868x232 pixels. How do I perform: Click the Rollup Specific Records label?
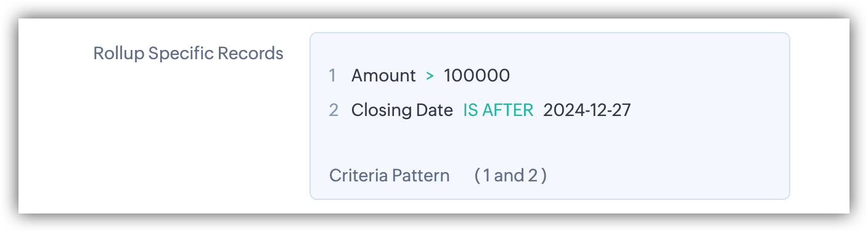(188, 54)
